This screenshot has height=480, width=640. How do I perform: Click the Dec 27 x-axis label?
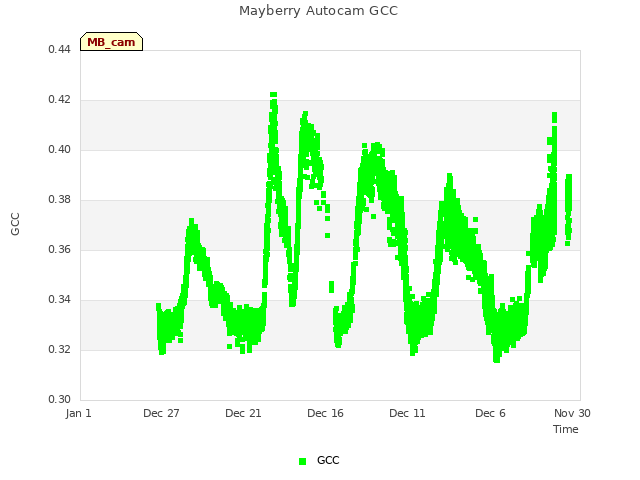pos(161,413)
